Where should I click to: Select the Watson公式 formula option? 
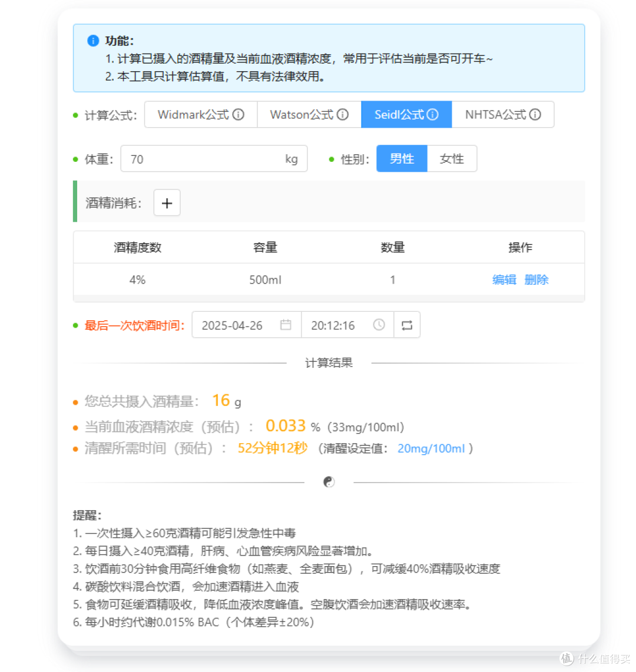(309, 114)
